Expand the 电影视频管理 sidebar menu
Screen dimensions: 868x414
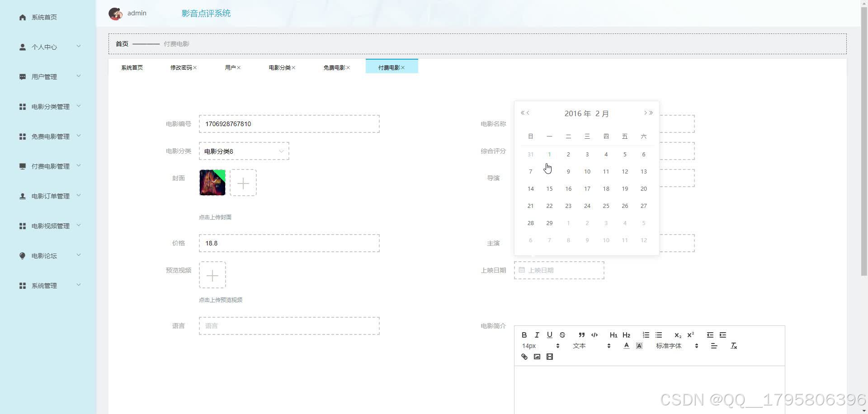[48, 226]
